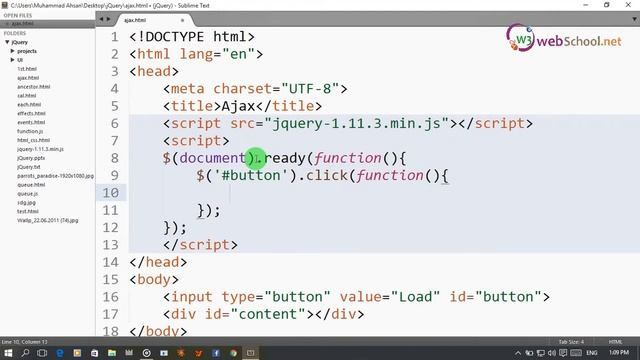This screenshot has width=640, height=360.
Task: Click the ready method name on line 8
Action: click(285, 158)
